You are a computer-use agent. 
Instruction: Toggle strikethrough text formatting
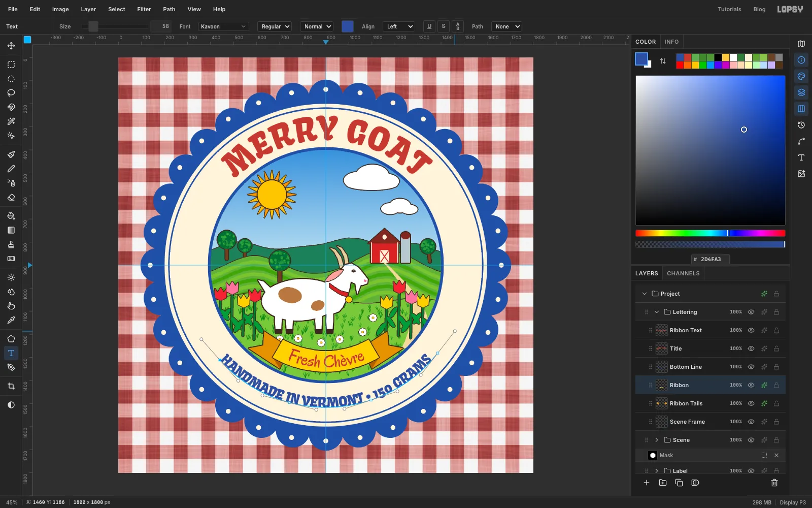pyautogui.click(x=444, y=26)
